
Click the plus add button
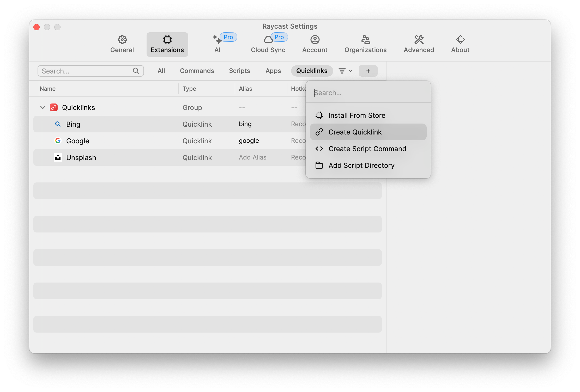click(368, 71)
